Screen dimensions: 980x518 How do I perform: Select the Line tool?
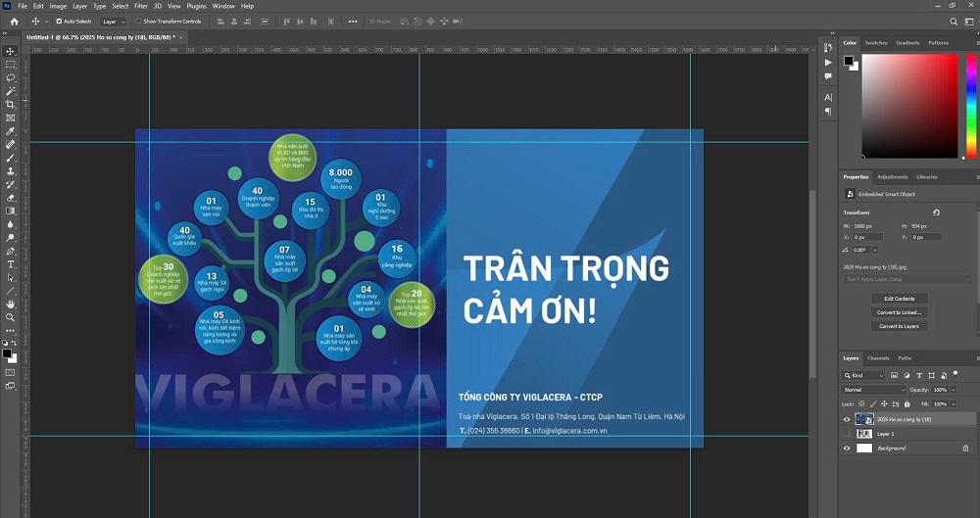pos(10,291)
